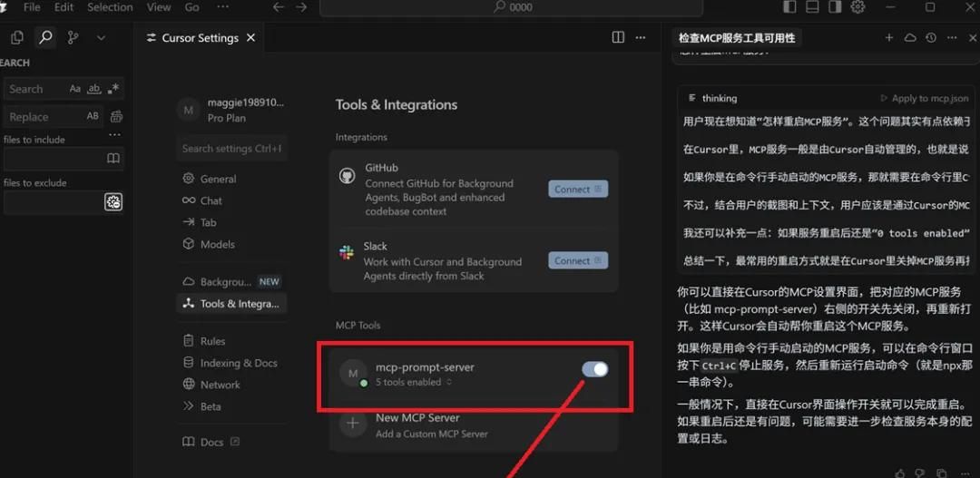
Task: Toggle the mcp-prompt-server switch
Action: [595, 369]
